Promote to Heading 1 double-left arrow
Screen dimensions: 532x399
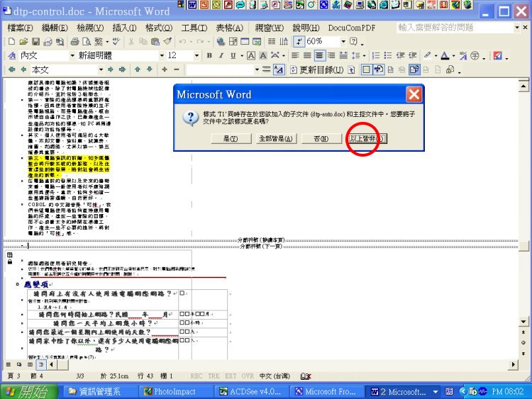tap(11, 69)
